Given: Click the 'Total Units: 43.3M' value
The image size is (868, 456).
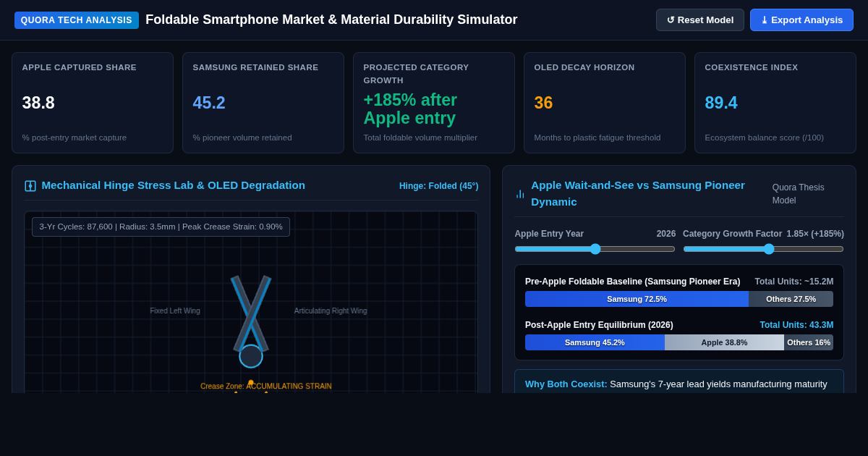Looking at the screenshot, I should pos(796,325).
